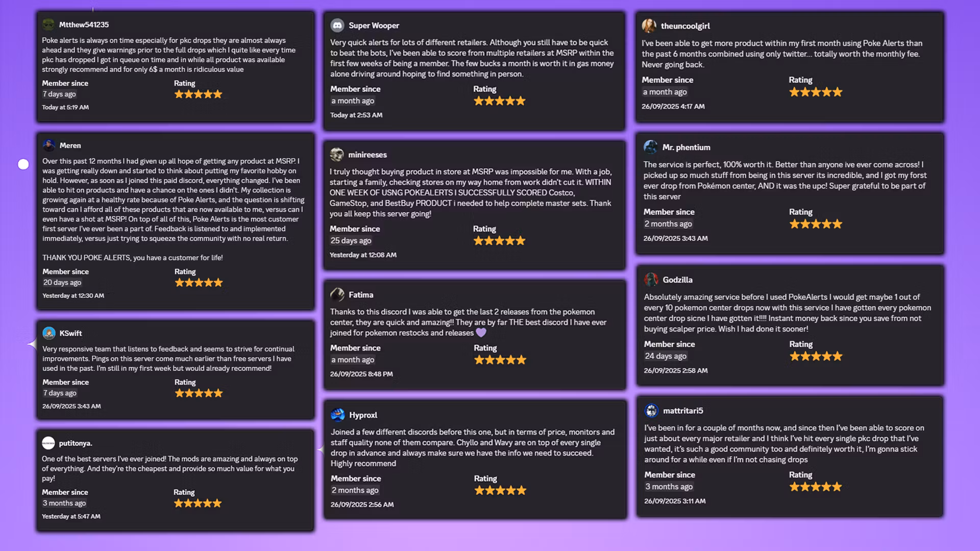Click the "Today at 2:53 AM" timestamp
The height and width of the screenshot is (551, 980).
pyautogui.click(x=356, y=115)
